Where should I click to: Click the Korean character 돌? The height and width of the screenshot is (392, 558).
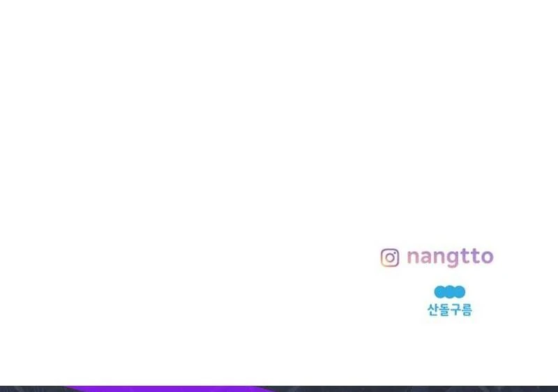(444, 310)
